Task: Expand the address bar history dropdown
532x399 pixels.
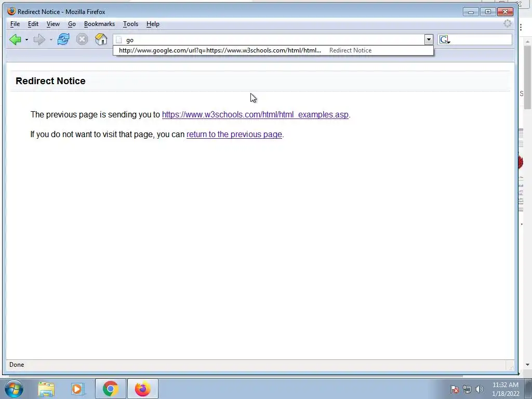Action: pyautogui.click(x=429, y=39)
